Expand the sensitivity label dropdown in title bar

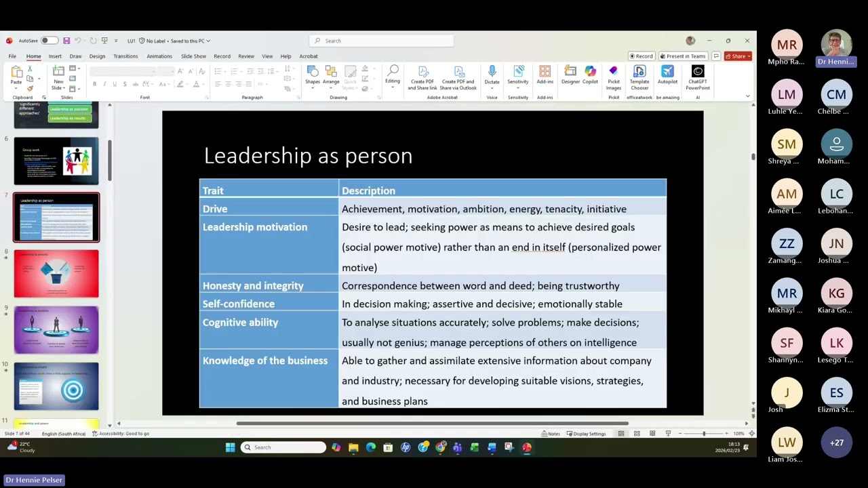pos(208,41)
